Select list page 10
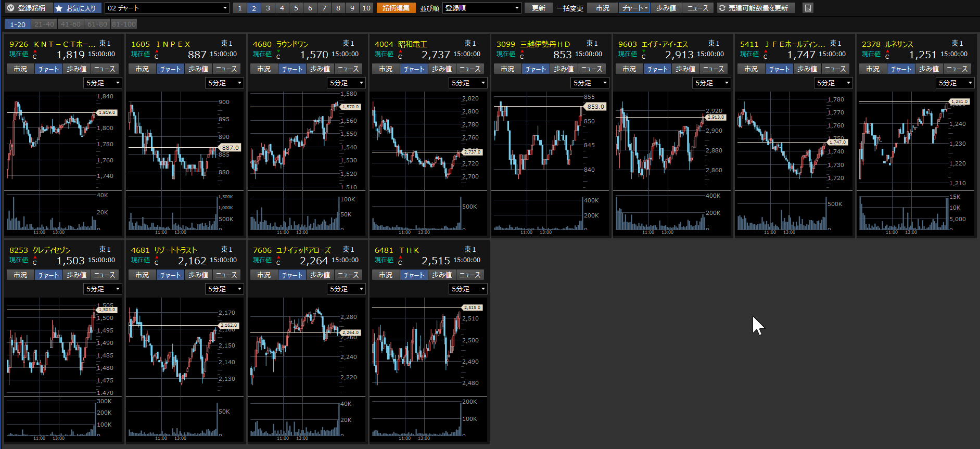Screen dimensions: 980x449 (366, 8)
